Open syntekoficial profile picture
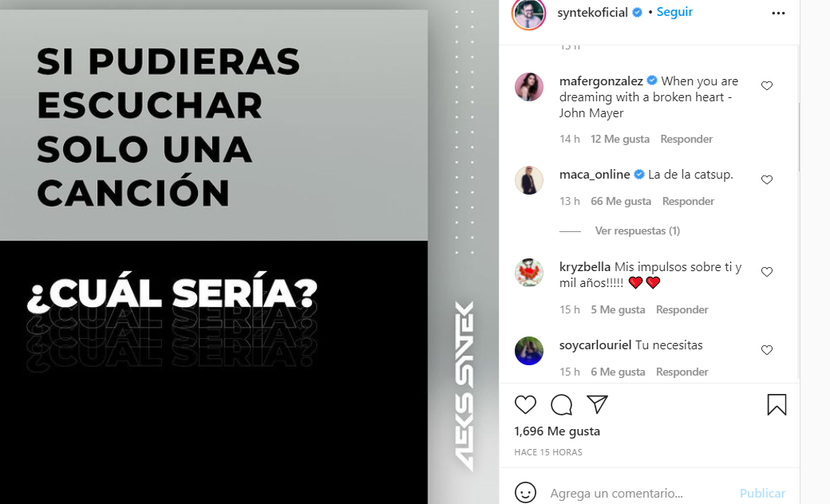 tap(528, 14)
